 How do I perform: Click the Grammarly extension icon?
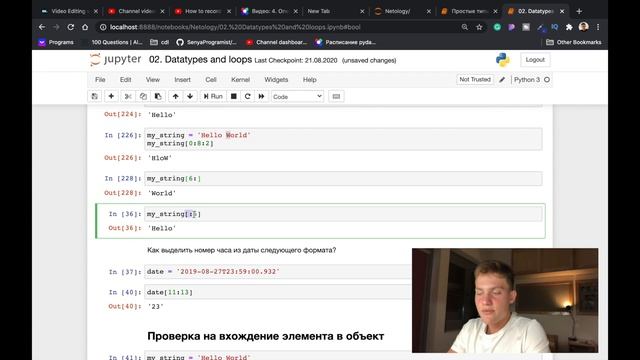tap(497, 27)
